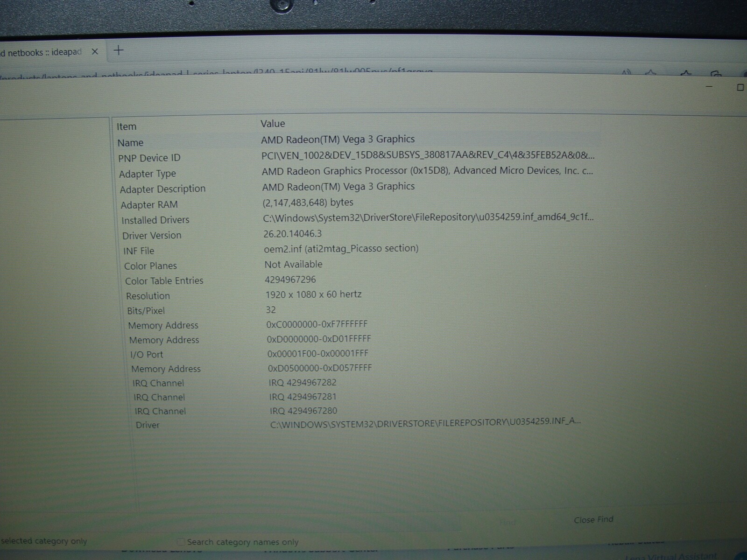Image resolution: width=747 pixels, height=560 pixels.
Task: Select the Driver row label
Action: click(148, 425)
